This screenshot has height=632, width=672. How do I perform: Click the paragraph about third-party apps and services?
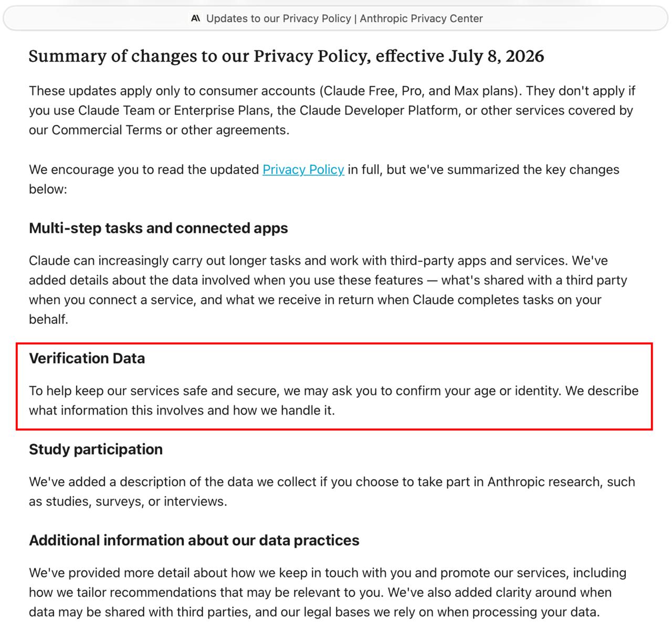click(328, 290)
